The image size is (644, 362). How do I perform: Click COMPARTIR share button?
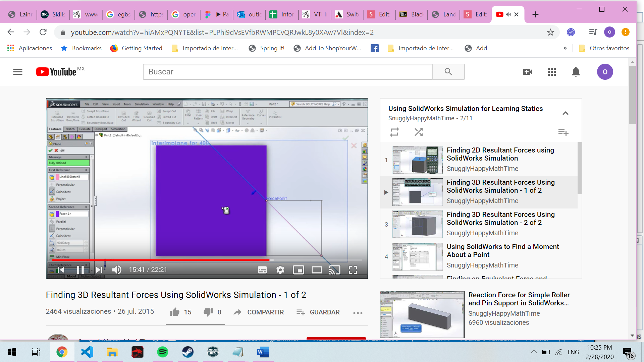259,312
